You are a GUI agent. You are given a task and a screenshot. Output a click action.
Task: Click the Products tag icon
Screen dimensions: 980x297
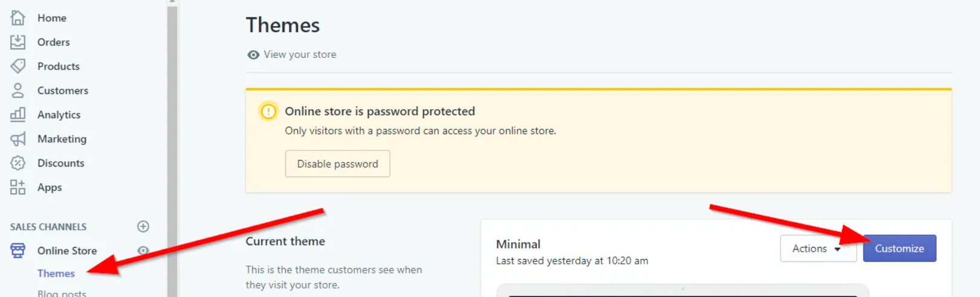18,66
